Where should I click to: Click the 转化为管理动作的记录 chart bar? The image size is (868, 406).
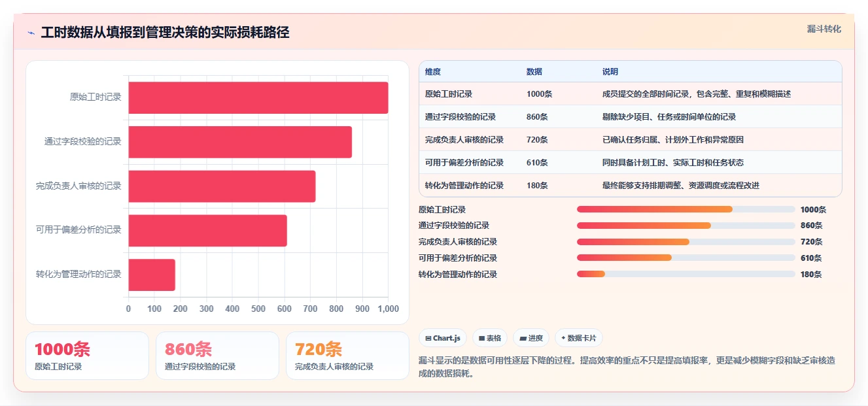(152, 275)
